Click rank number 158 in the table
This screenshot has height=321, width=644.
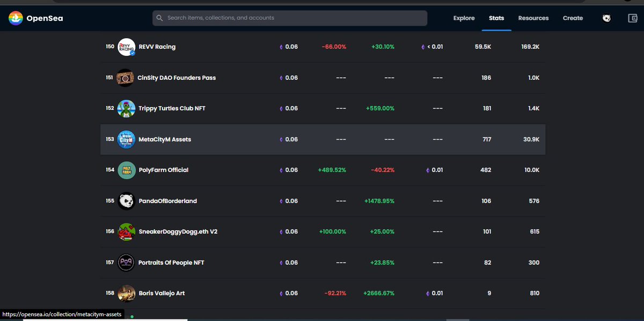coord(110,294)
